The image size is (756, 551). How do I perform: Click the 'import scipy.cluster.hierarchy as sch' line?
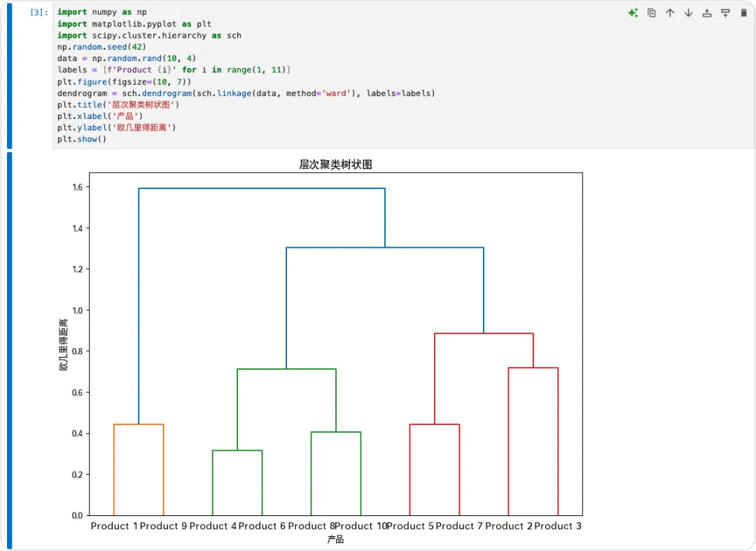point(149,35)
